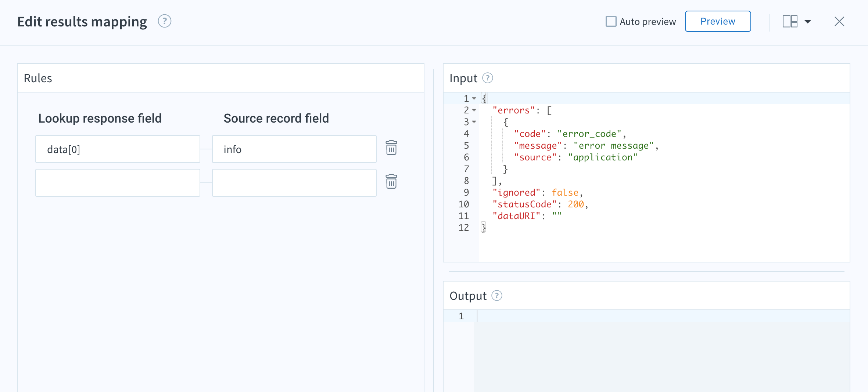Close the Edit results mapping dialog
This screenshot has height=392, width=868.
pos(839,21)
